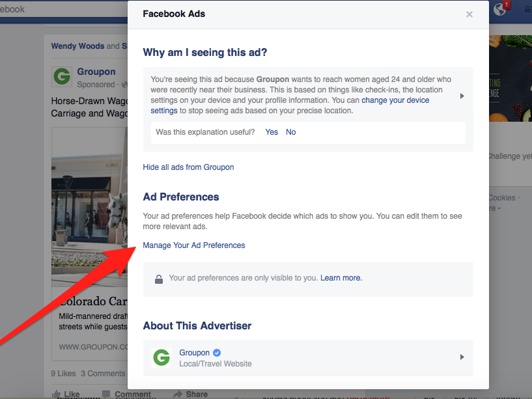Answer Yes to the explanation useful question
The width and height of the screenshot is (532, 399).
coord(272,132)
